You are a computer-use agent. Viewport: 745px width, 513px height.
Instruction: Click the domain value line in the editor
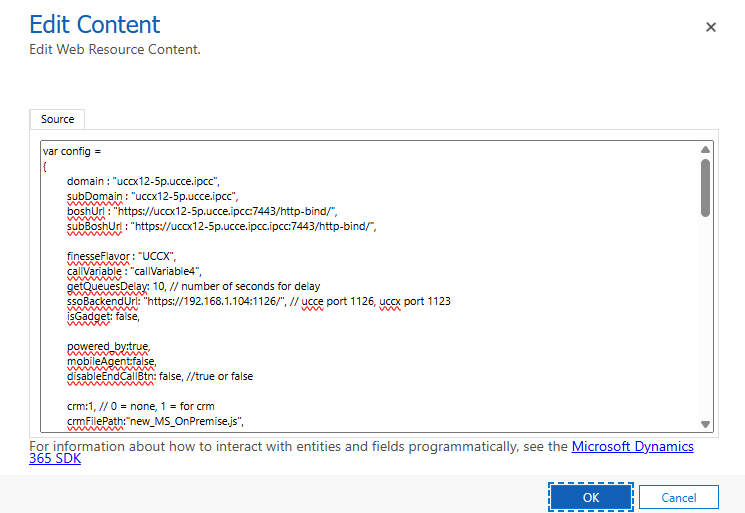(143, 181)
